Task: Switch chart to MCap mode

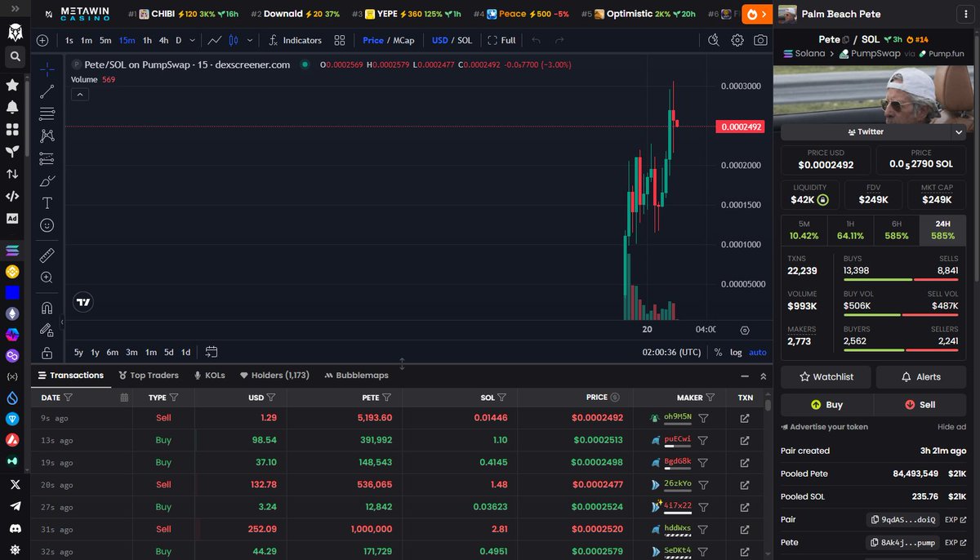Action: click(x=403, y=40)
